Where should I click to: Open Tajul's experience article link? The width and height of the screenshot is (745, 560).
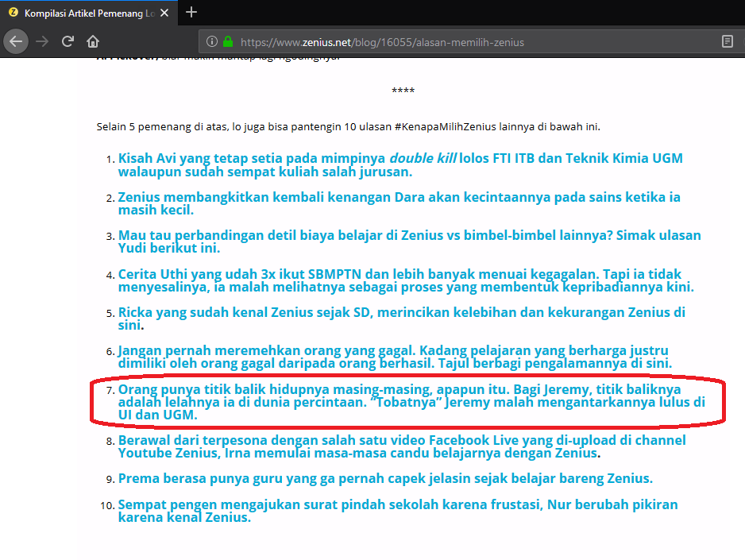pos(395,357)
